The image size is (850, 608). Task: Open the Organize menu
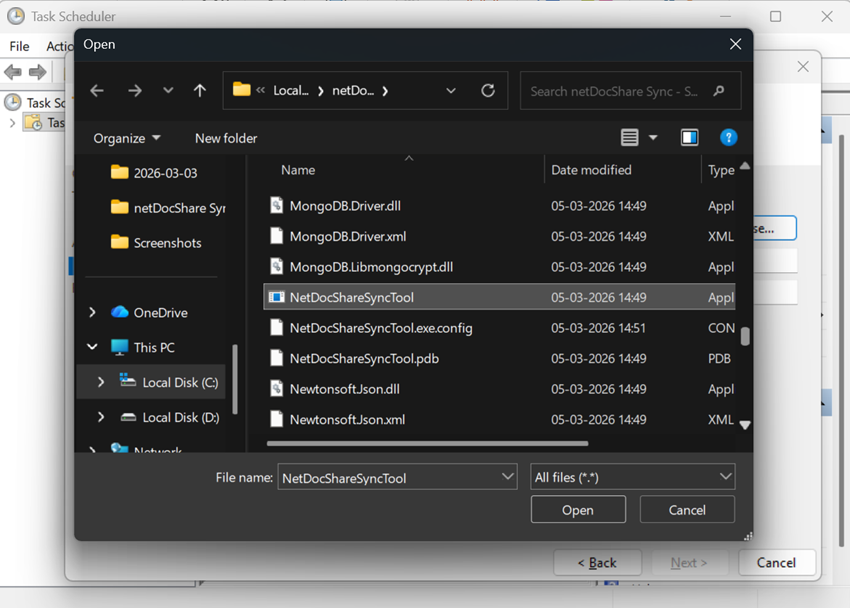coord(126,138)
